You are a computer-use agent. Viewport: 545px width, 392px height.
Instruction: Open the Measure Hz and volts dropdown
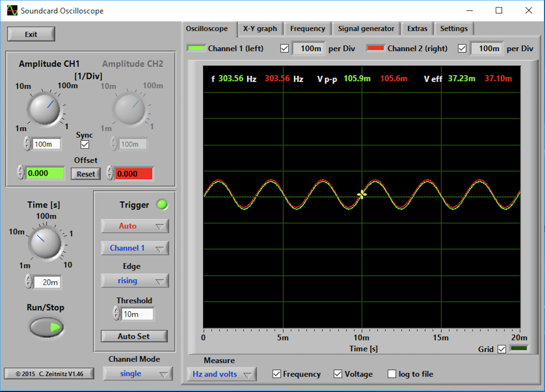(221, 374)
